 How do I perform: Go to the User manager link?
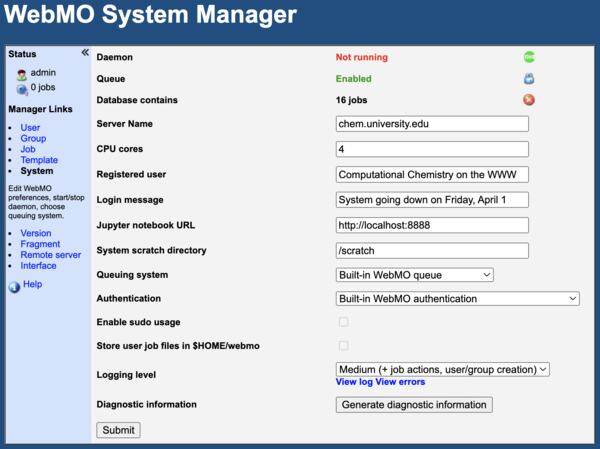(30, 128)
